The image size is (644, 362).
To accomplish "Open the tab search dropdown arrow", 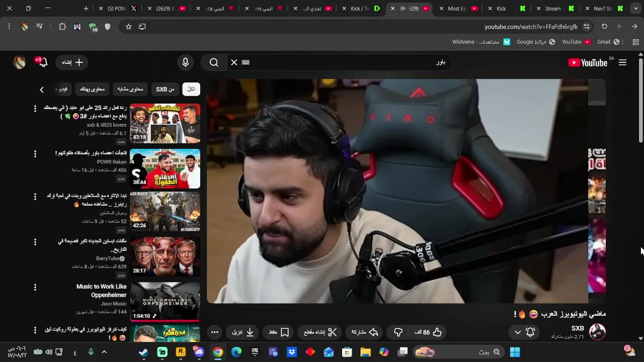I will pyautogui.click(x=636, y=9).
